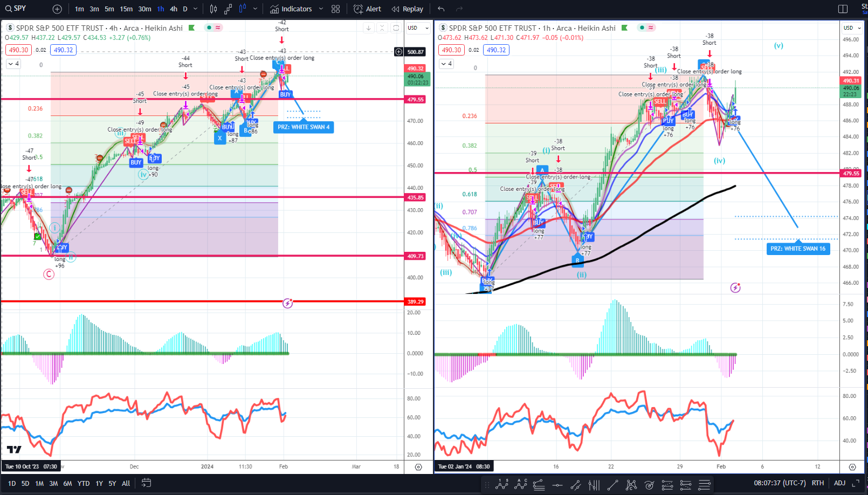Toggle market status indicator on left chart

[209, 27]
